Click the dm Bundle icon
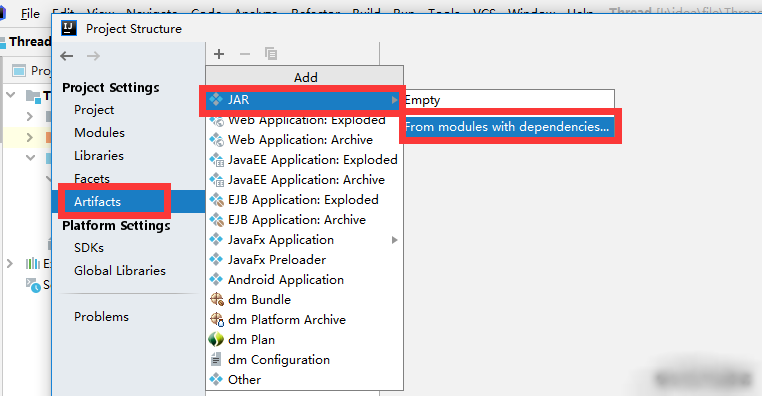 (x=216, y=299)
